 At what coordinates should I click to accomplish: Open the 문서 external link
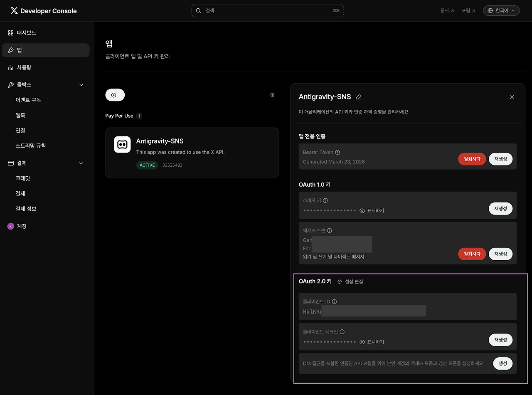(x=447, y=11)
